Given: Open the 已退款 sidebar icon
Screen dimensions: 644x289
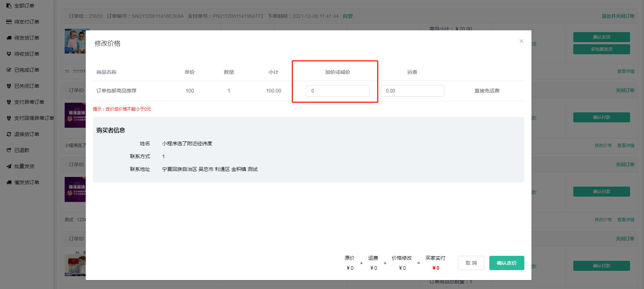Looking at the screenshot, I should click(x=9, y=150).
